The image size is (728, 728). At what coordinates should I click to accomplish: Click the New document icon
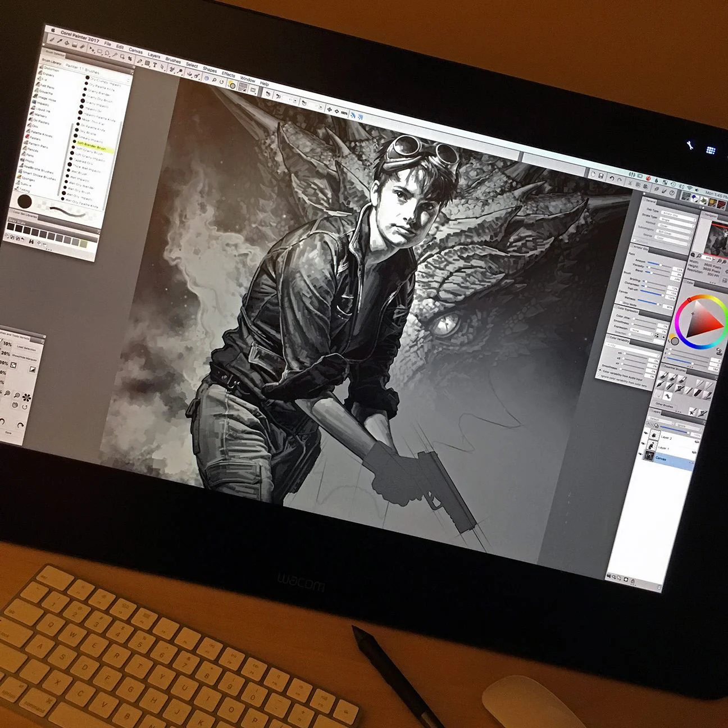[593, 174]
